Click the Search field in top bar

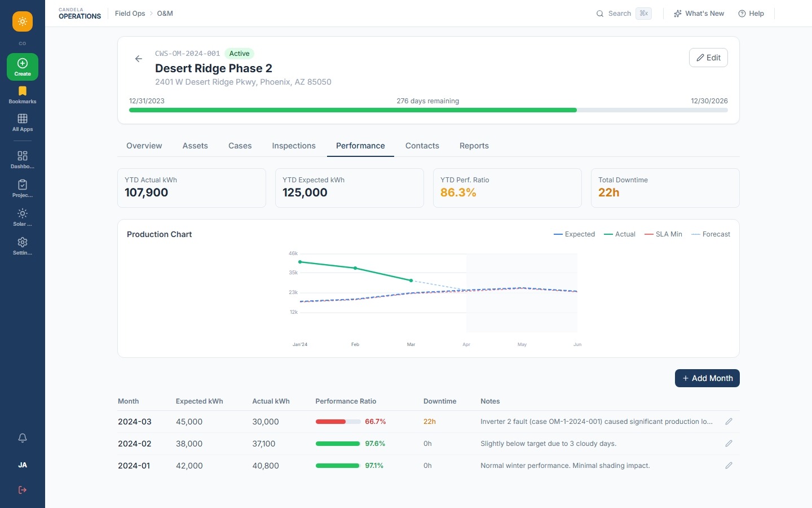[624, 14]
